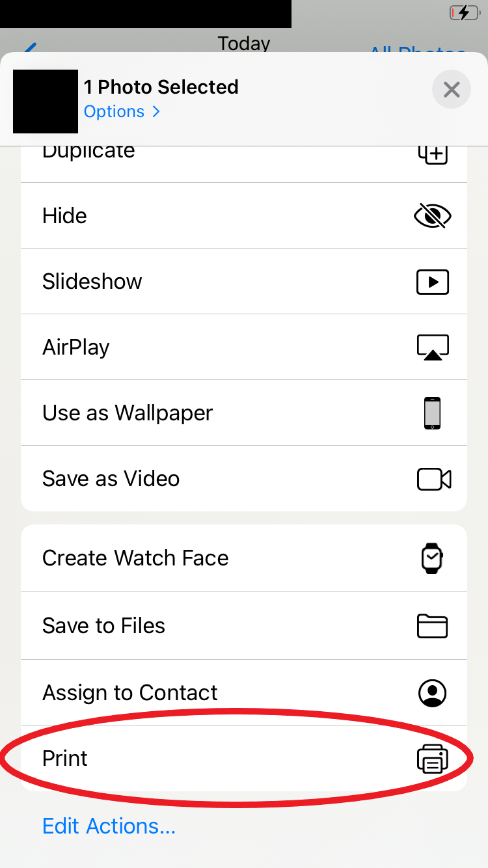This screenshot has height=868, width=488.
Task: Tap the crossed-out eye Hide icon
Action: coord(433,216)
